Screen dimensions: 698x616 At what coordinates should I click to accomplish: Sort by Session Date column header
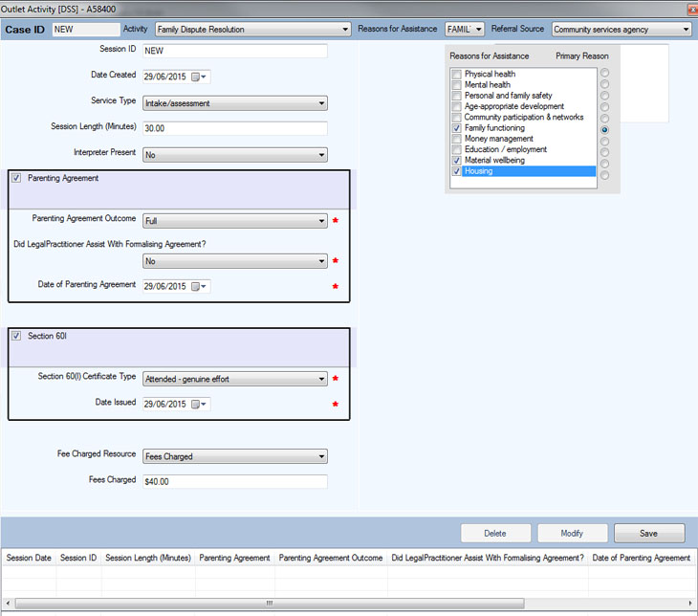click(x=29, y=558)
